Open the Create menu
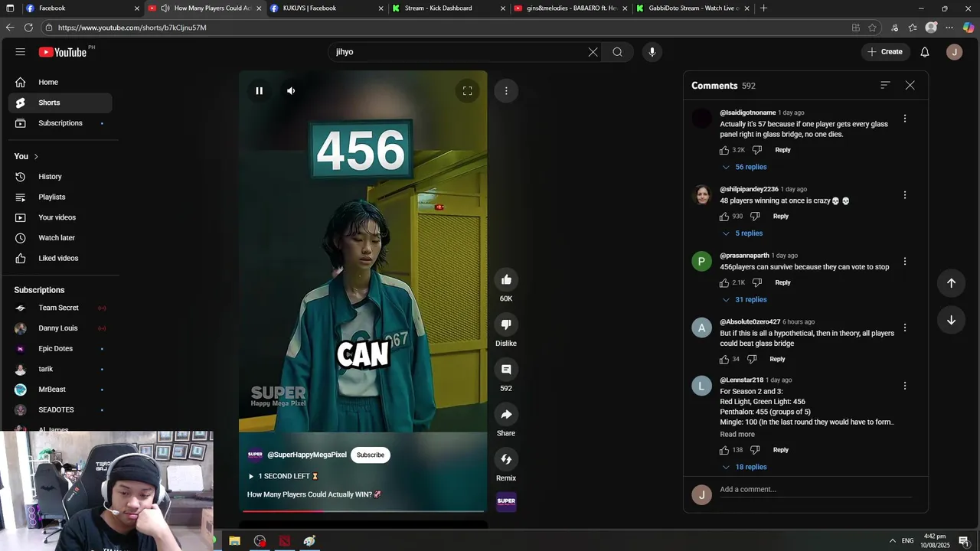This screenshot has width=980, height=551. pos(885,52)
